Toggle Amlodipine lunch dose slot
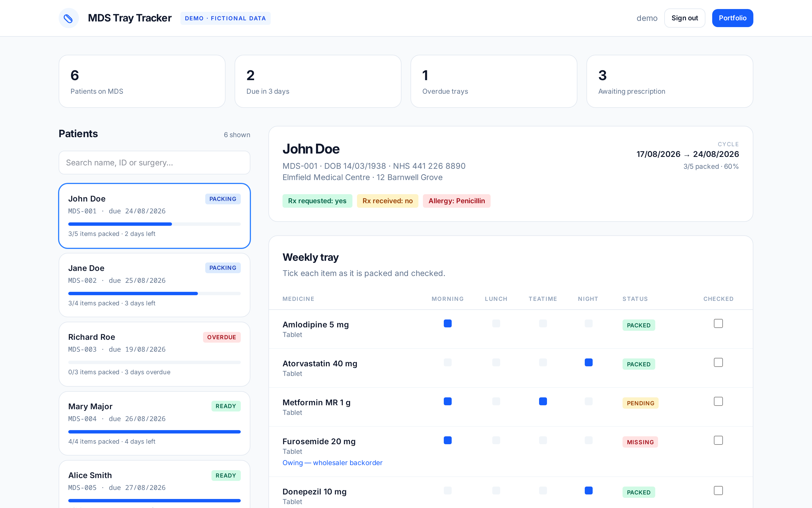 pos(496,323)
